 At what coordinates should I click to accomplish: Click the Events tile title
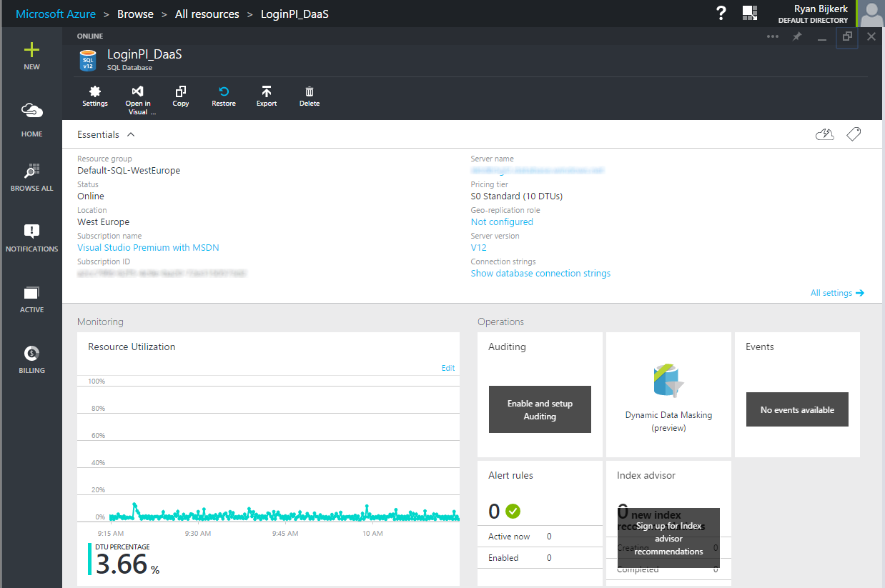point(760,347)
